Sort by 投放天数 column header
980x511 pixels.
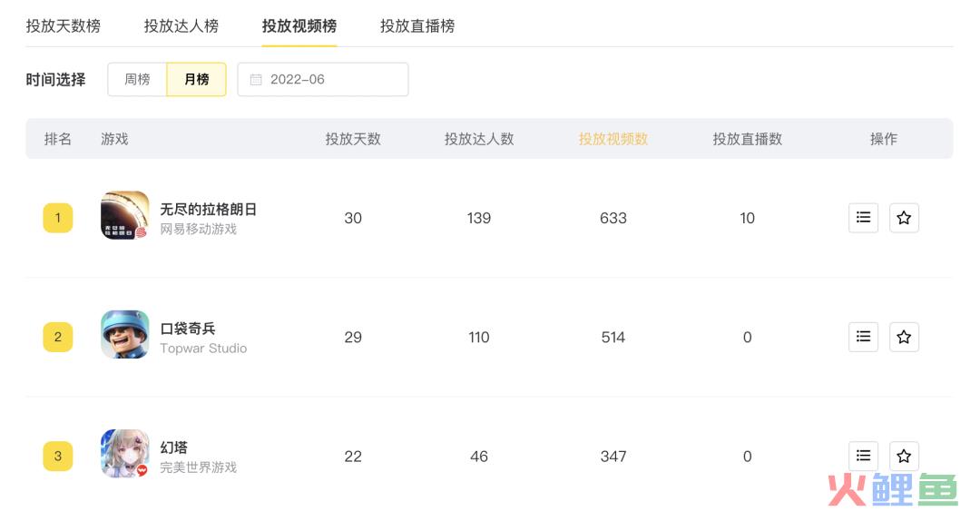pyautogui.click(x=353, y=139)
